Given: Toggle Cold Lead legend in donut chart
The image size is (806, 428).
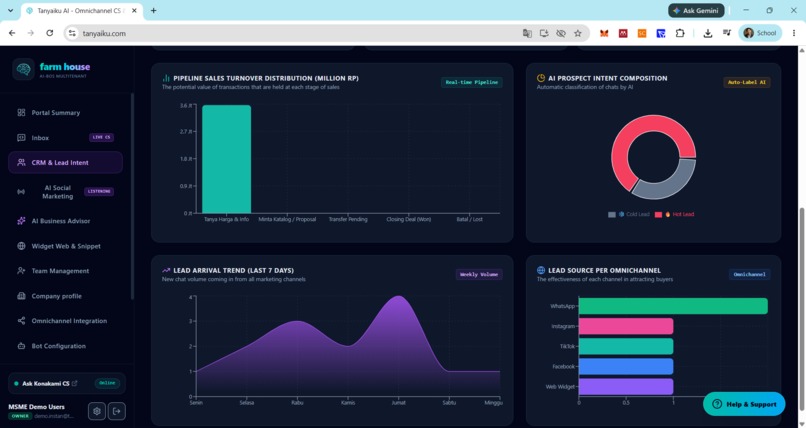Looking at the screenshot, I should (x=629, y=214).
